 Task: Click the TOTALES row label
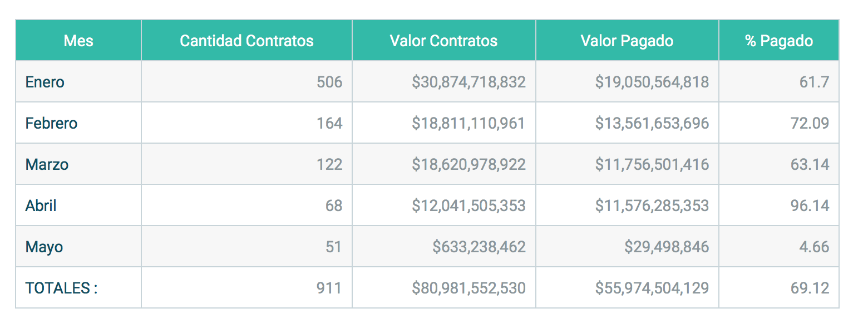coord(61,288)
